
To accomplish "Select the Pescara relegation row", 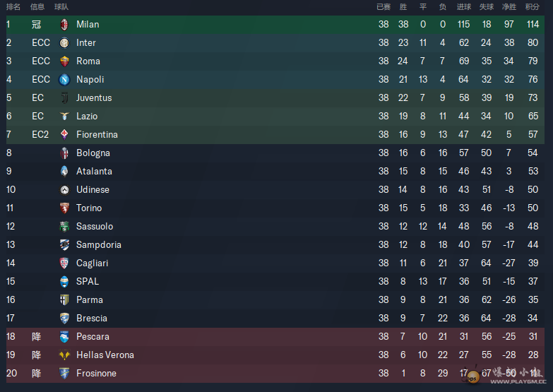I will pos(275,337).
